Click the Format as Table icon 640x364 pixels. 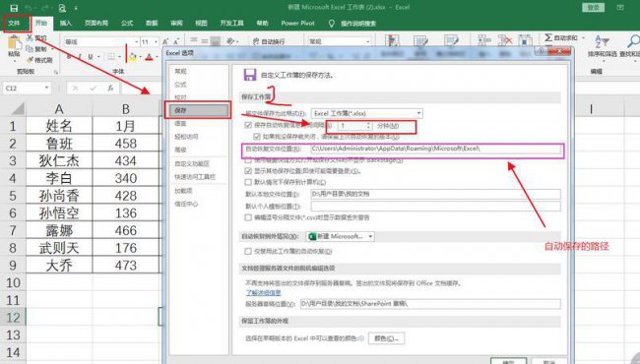point(420,41)
